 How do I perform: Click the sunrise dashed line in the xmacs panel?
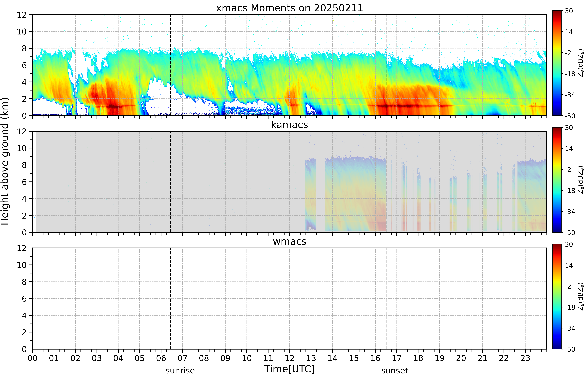170,65
